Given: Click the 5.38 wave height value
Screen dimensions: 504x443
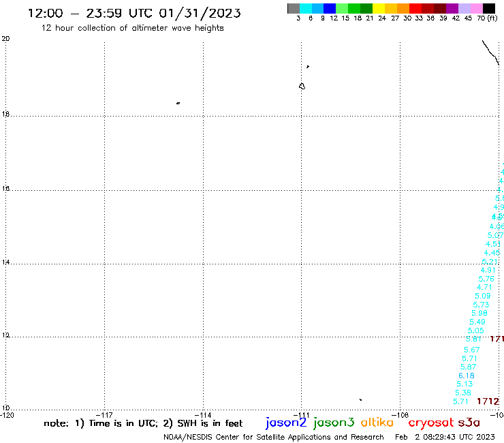Looking at the screenshot, I should pos(463,393).
